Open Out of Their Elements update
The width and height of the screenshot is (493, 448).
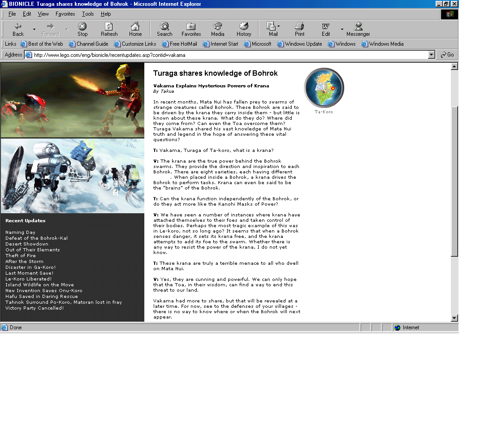[32, 250]
